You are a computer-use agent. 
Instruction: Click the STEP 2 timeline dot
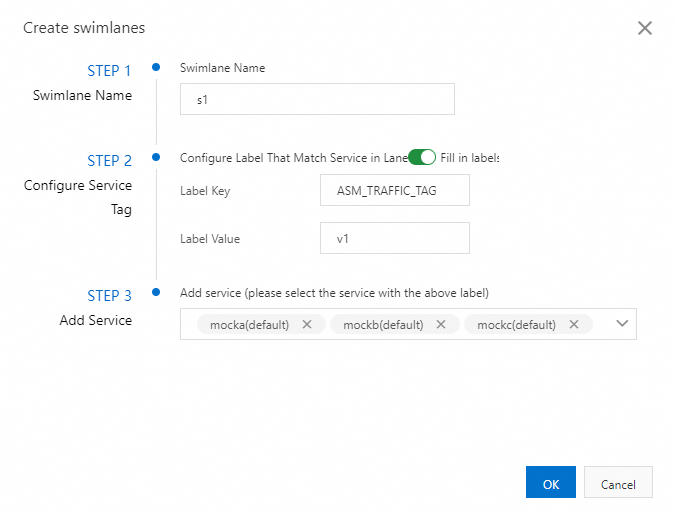pyautogui.click(x=156, y=157)
